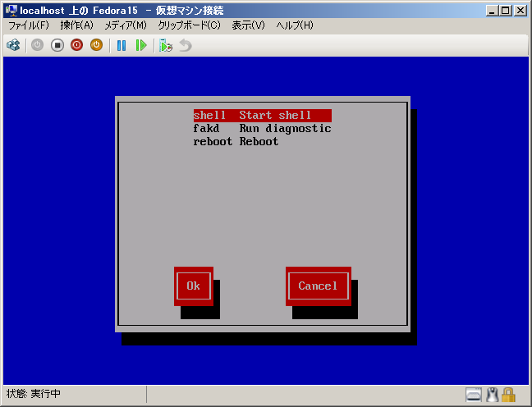Open the 表示(V) menu
The image size is (532, 407).
(x=248, y=25)
